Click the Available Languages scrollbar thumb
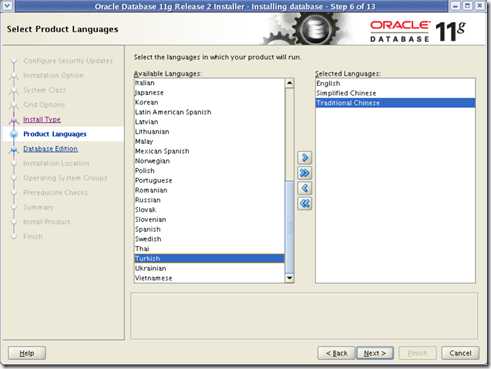The image size is (491, 369). [290, 228]
